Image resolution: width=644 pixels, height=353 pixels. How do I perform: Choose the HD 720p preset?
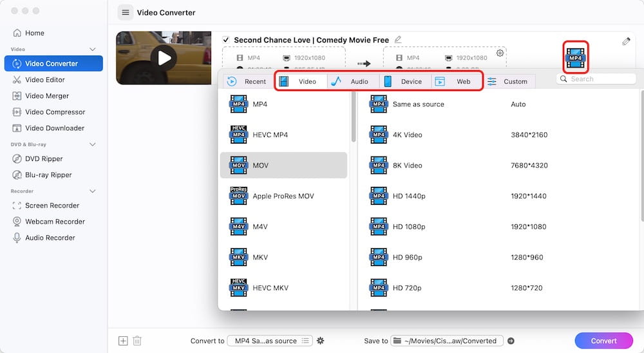(499, 288)
